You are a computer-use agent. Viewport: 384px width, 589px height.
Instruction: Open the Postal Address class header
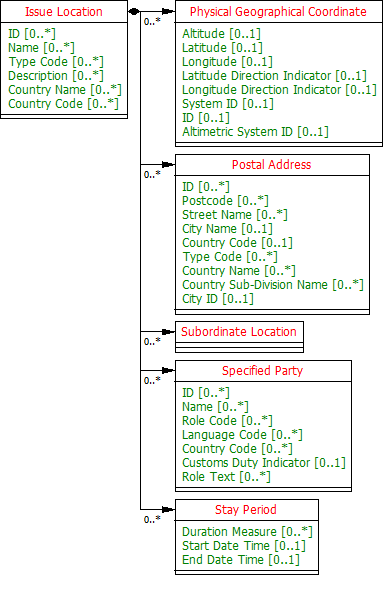pos(272,165)
